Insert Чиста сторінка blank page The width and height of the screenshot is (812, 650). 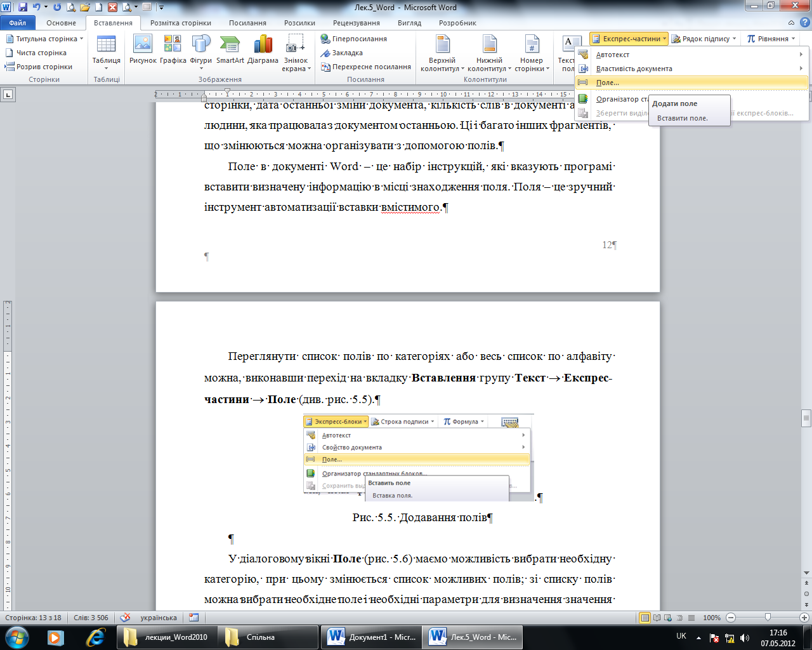click(36, 53)
